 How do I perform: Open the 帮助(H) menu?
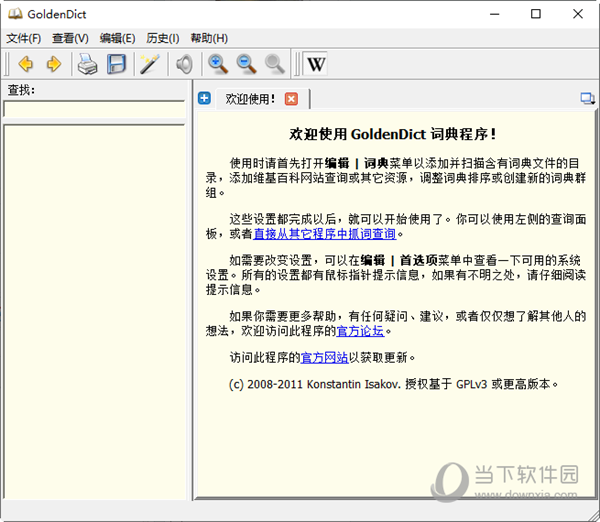209,38
